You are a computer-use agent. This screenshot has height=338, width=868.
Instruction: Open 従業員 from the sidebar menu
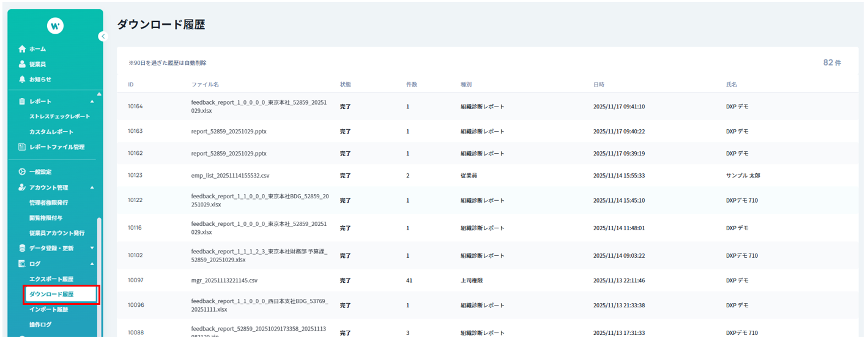37,64
